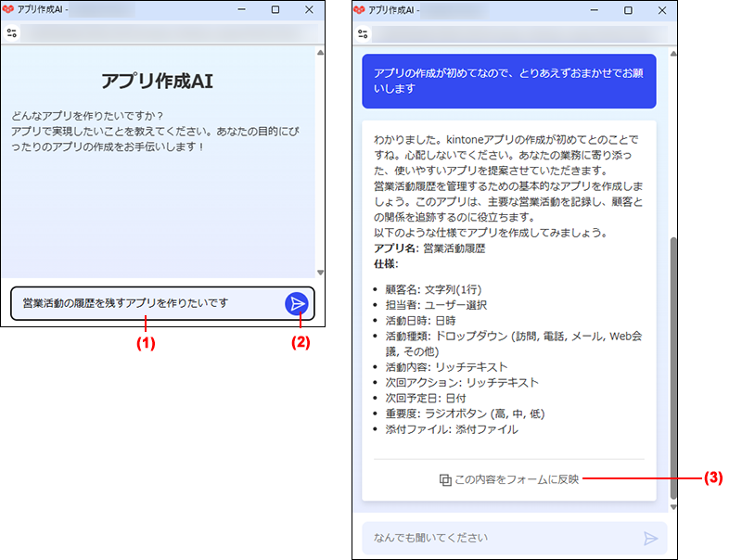Maximize the left アプリ作成AI window

click(275, 9)
